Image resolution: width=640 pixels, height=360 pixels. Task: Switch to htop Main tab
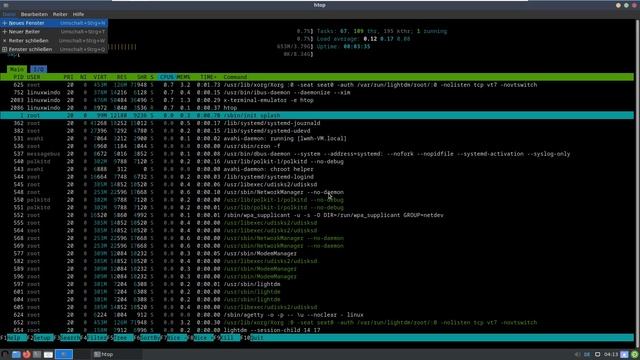pos(17,69)
